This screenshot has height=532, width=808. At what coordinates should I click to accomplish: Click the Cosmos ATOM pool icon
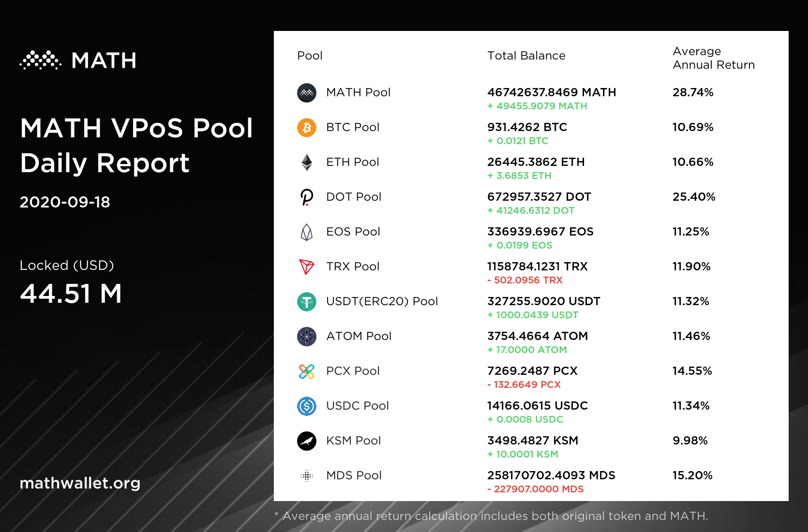tap(306, 337)
